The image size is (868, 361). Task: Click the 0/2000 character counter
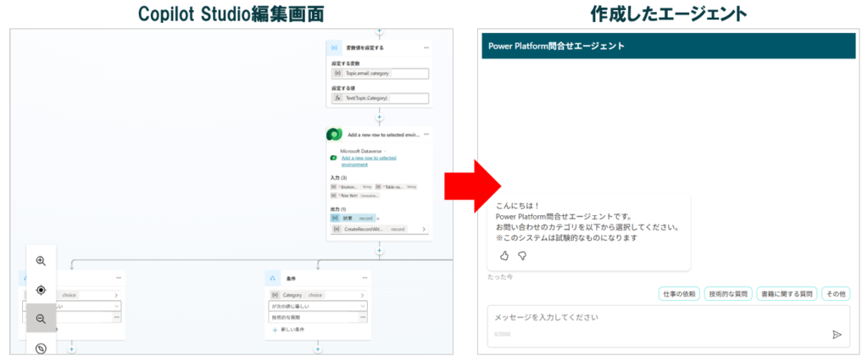click(501, 335)
